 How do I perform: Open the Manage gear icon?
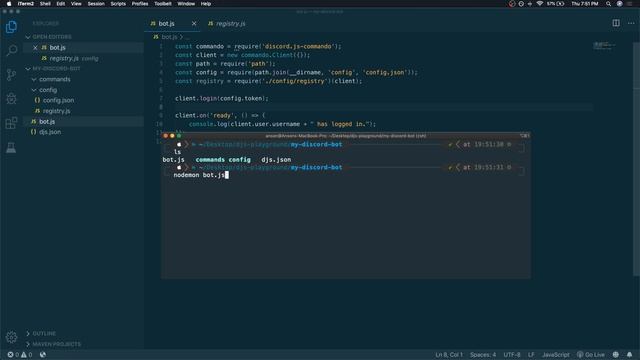pos(11,337)
